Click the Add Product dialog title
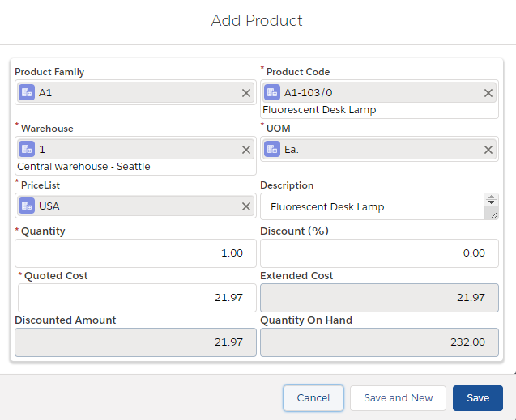The image size is (516, 420). click(x=257, y=21)
